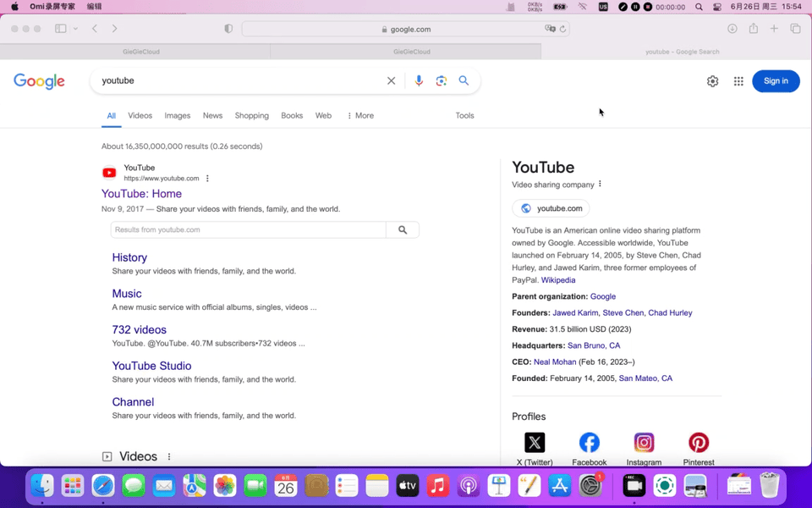Open Instagram profile icon
Image resolution: width=812 pixels, height=508 pixels.
click(x=644, y=443)
